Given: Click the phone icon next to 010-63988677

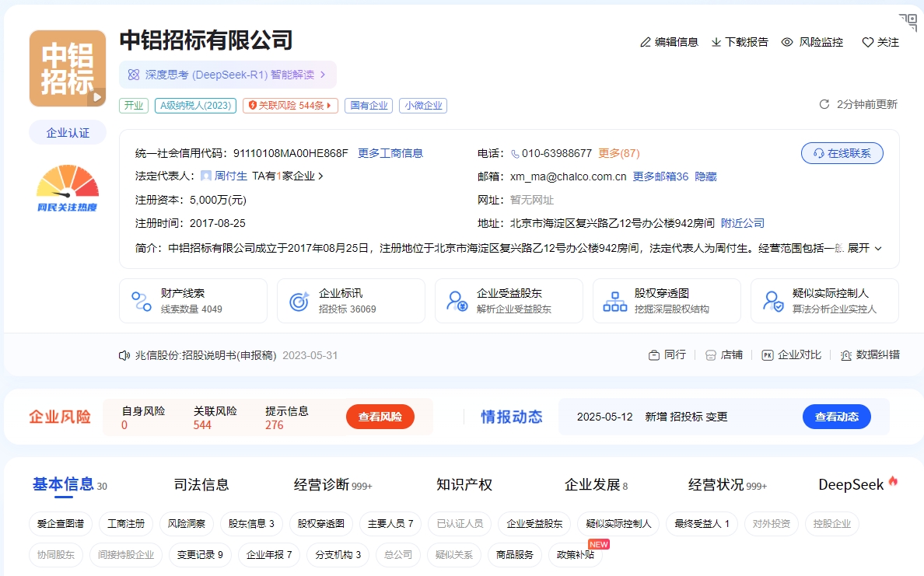Looking at the screenshot, I should pos(515,154).
